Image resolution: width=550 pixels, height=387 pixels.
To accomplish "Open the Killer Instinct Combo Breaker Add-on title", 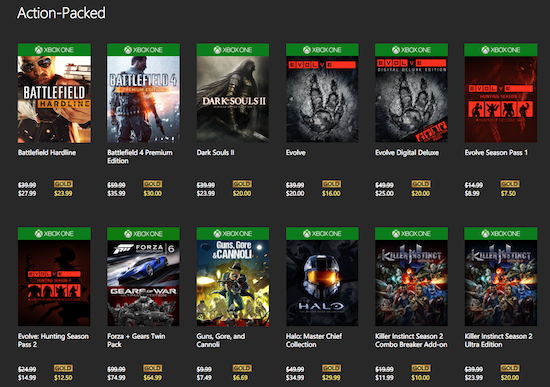I will point(411,340).
